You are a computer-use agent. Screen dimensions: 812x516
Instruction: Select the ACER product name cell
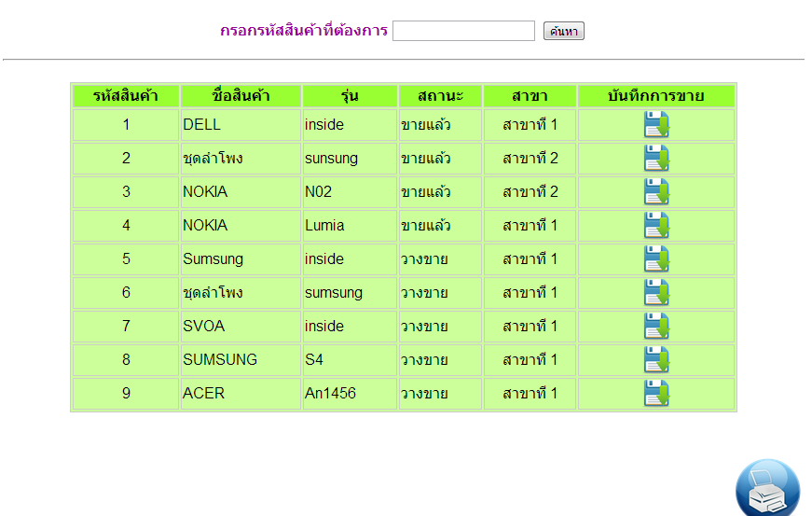point(241,394)
